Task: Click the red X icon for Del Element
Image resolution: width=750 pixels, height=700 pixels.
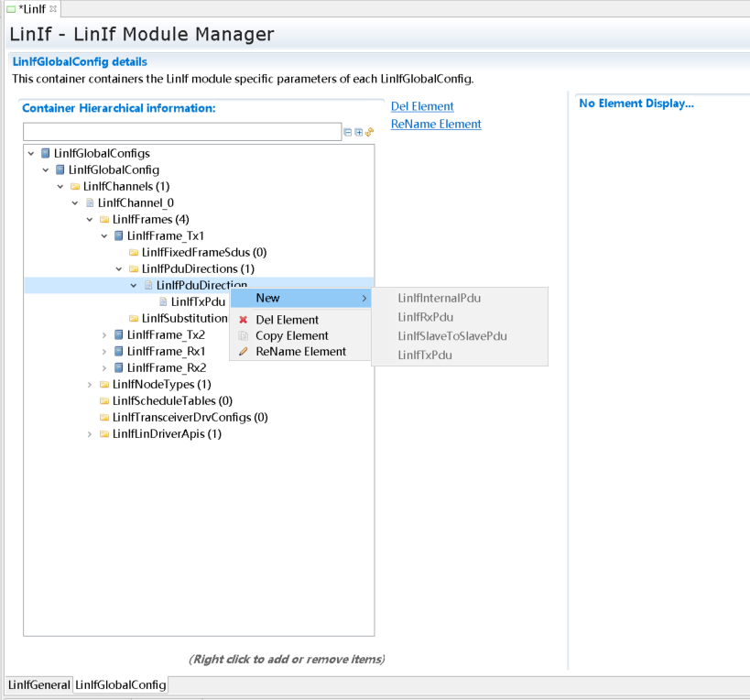Action: [x=244, y=320]
